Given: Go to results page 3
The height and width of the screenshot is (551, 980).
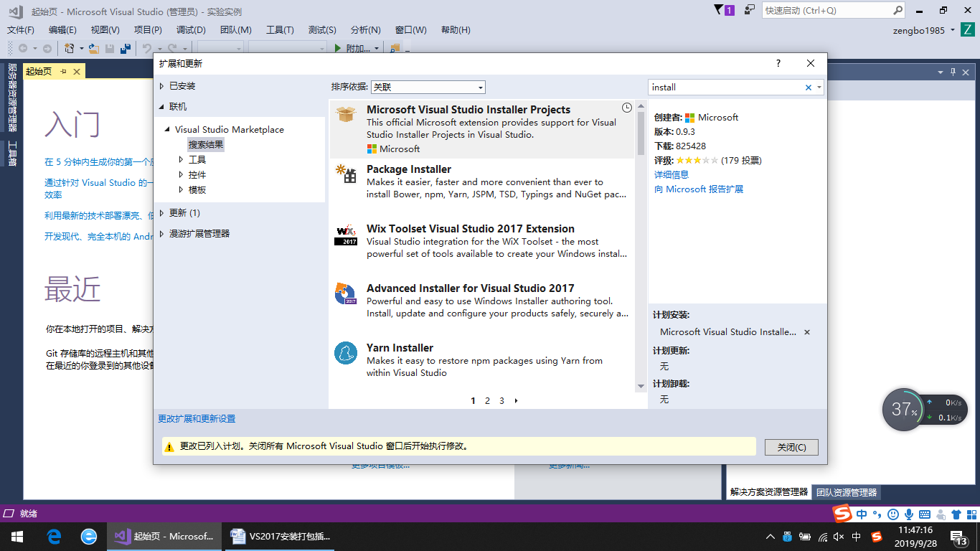Looking at the screenshot, I should 501,401.
